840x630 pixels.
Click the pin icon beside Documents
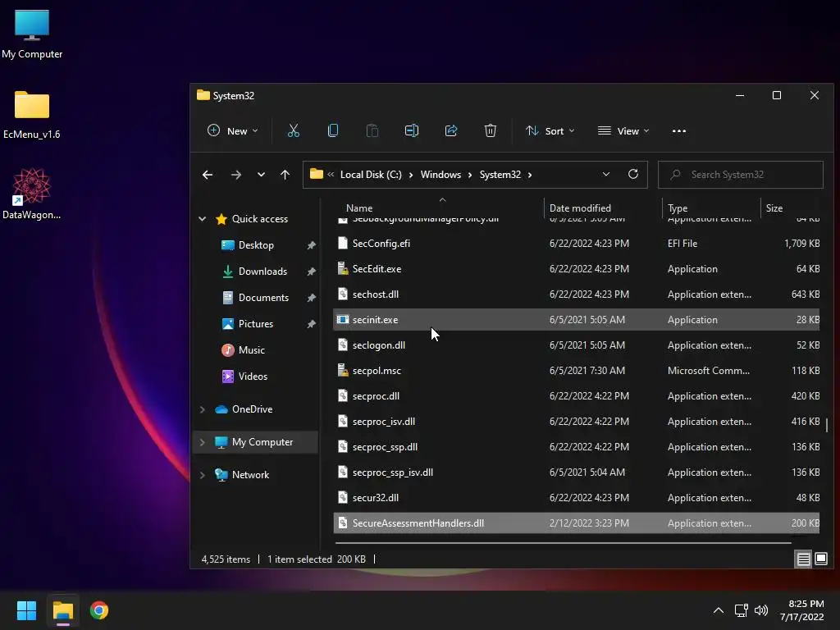(311, 298)
